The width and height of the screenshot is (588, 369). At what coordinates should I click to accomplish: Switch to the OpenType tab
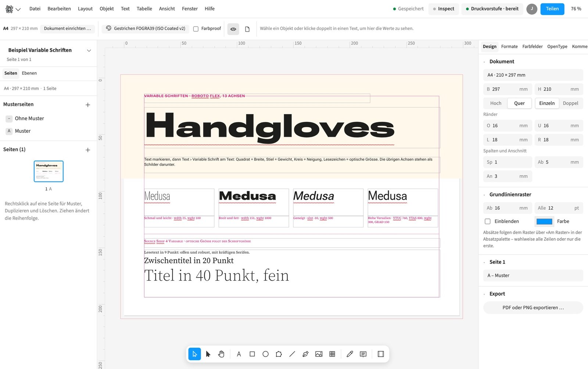click(x=557, y=47)
